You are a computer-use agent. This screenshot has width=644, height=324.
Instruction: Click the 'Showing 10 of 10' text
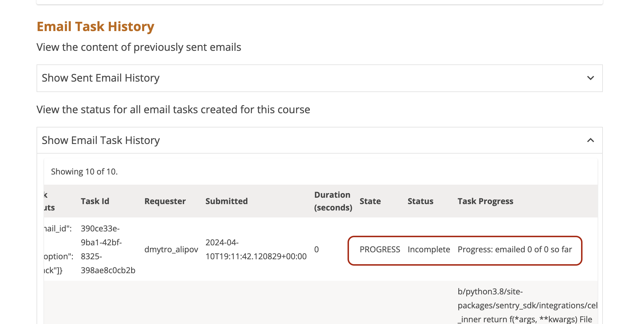click(84, 172)
